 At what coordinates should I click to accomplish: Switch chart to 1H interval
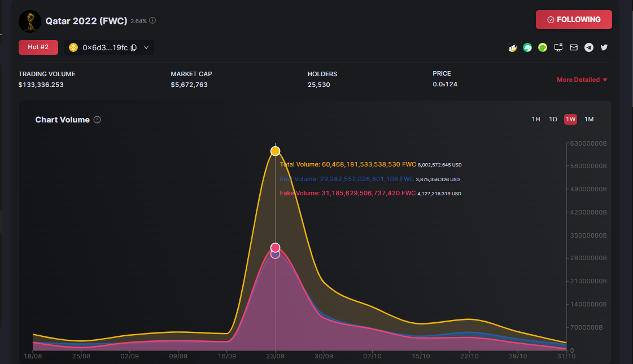point(536,119)
